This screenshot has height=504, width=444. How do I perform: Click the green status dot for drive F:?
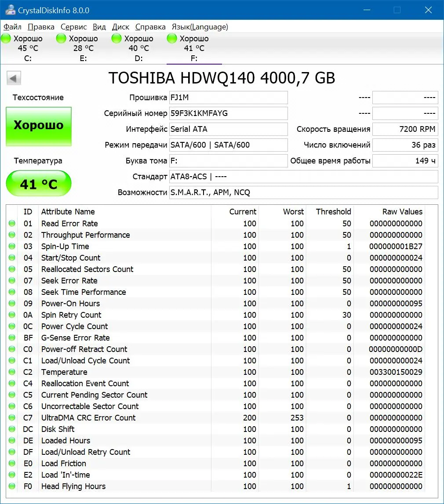click(172, 39)
